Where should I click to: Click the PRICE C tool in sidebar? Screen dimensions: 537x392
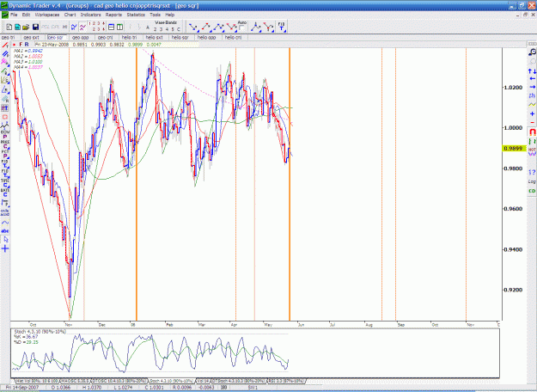(x=5, y=144)
